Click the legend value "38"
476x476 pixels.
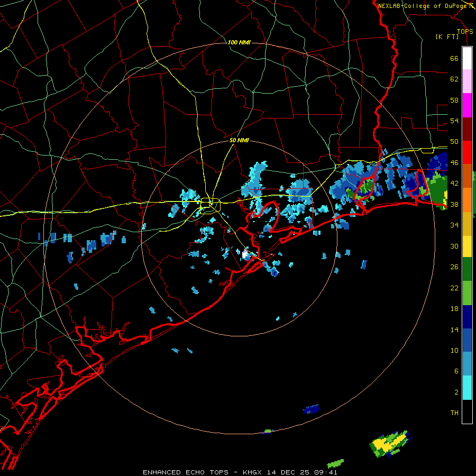pyautogui.click(x=454, y=204)
